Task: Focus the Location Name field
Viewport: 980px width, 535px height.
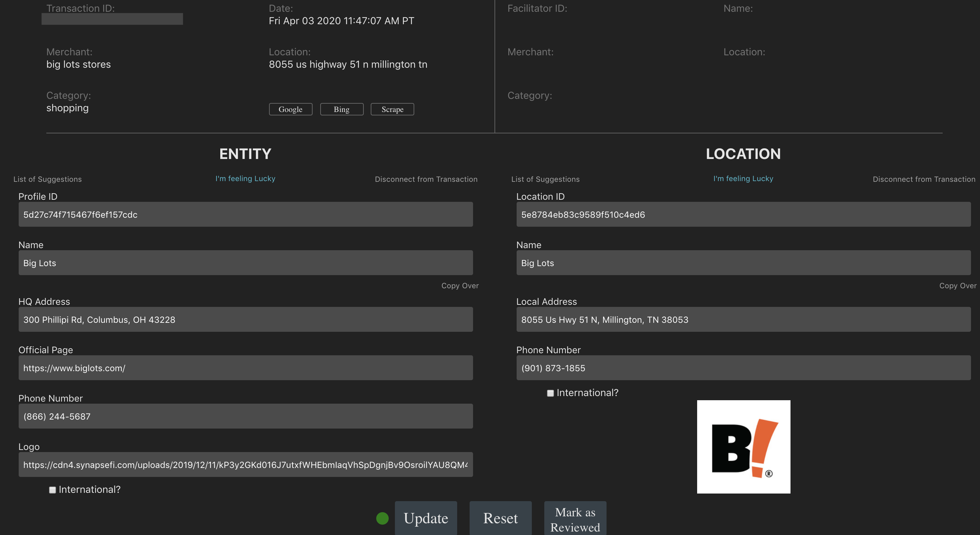Action: [743, 263]
